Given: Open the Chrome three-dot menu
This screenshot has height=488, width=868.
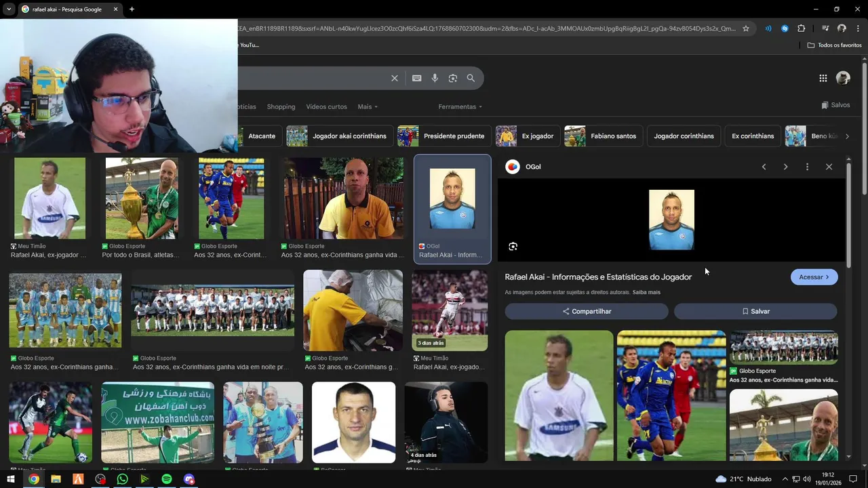Looking at the screenshot, I should coord(858,28).
